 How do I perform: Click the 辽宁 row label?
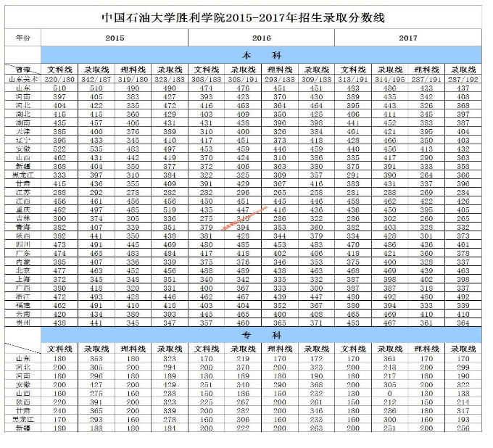click(22, 140)
